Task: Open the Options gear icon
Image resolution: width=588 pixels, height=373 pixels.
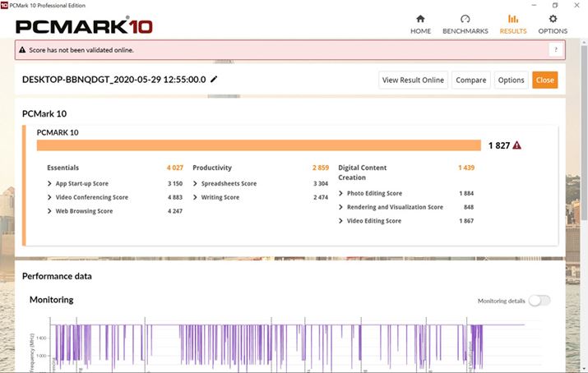Action: point(553,19)
